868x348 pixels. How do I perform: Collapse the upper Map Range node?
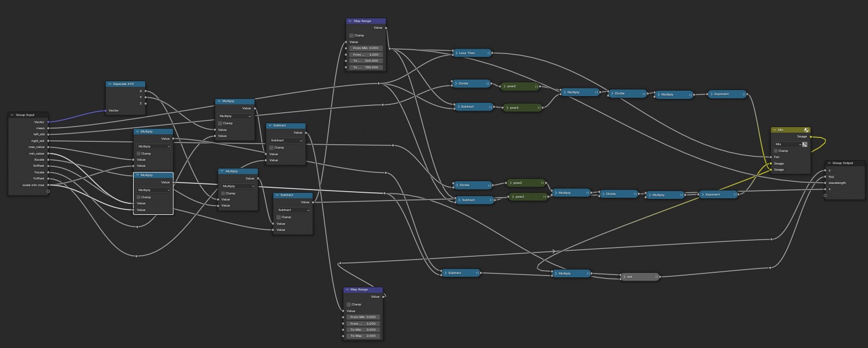[x=350, y=21]
